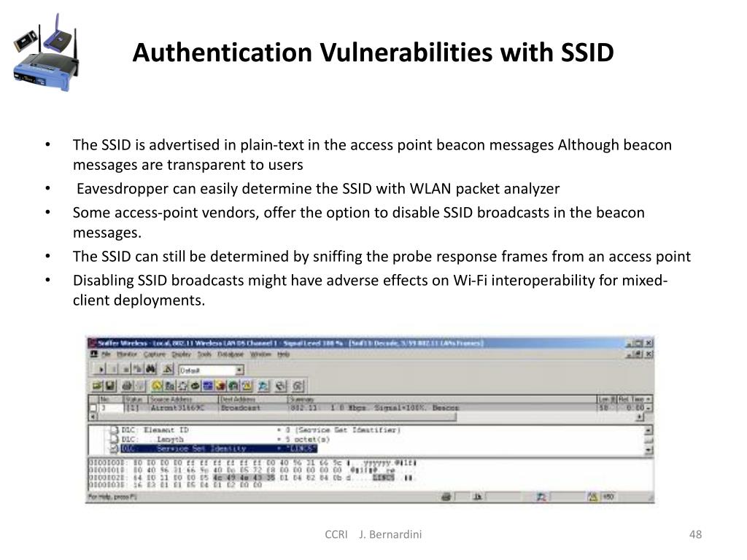Open the File menu
The width and height of the screenshot is (747, 560).
coord(107,354)
